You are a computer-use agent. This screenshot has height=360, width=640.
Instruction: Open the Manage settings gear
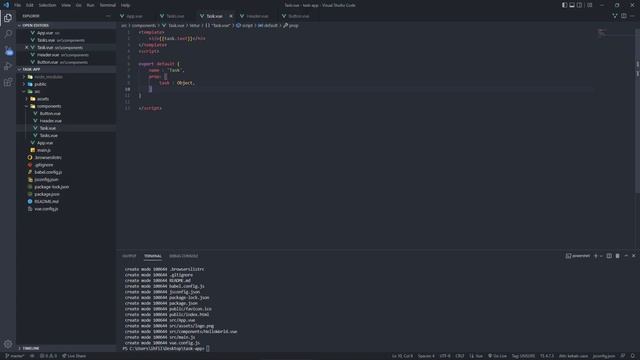[x=8, y=344]
